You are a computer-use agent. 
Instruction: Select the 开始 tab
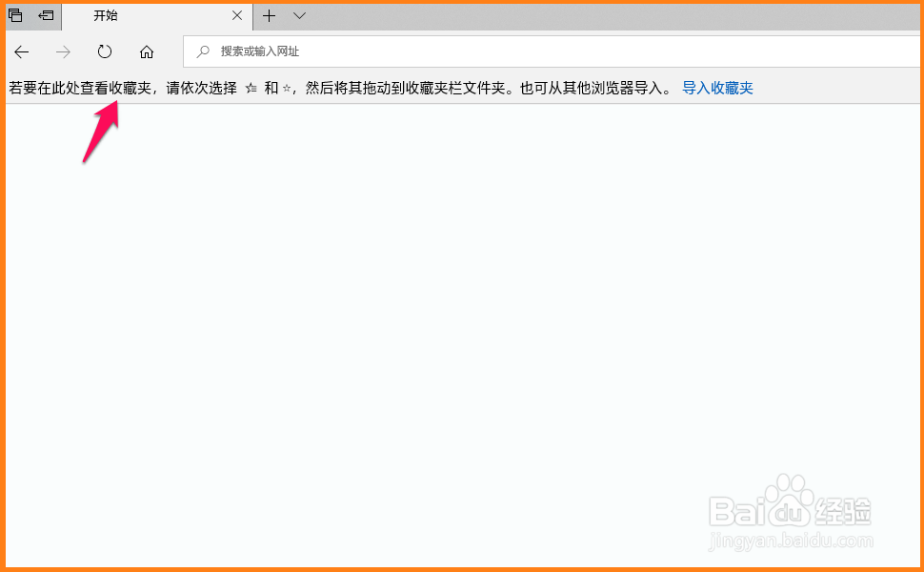pyautogui.click(x=157, y=16)
